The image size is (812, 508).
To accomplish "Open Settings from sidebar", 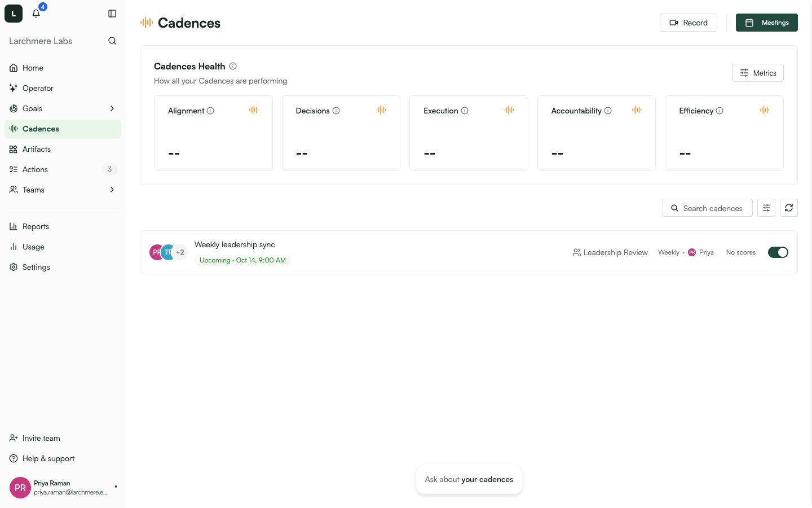I will pyautogui.click(x=63, y=267).
